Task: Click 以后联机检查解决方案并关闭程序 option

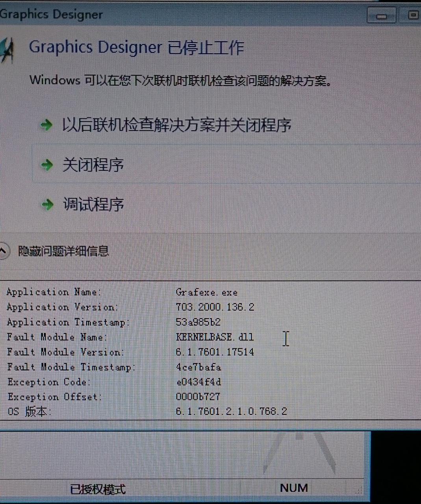Action: [x=176, y=125]
